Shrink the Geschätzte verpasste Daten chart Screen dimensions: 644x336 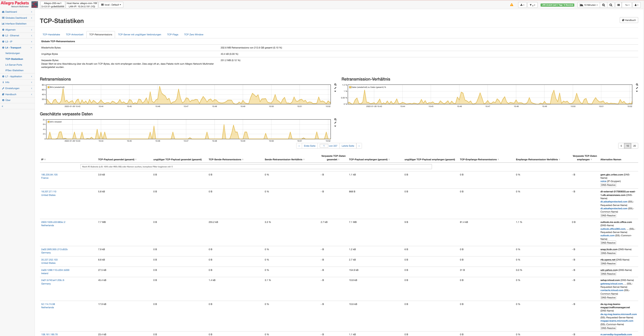click(x=335, y=122)
